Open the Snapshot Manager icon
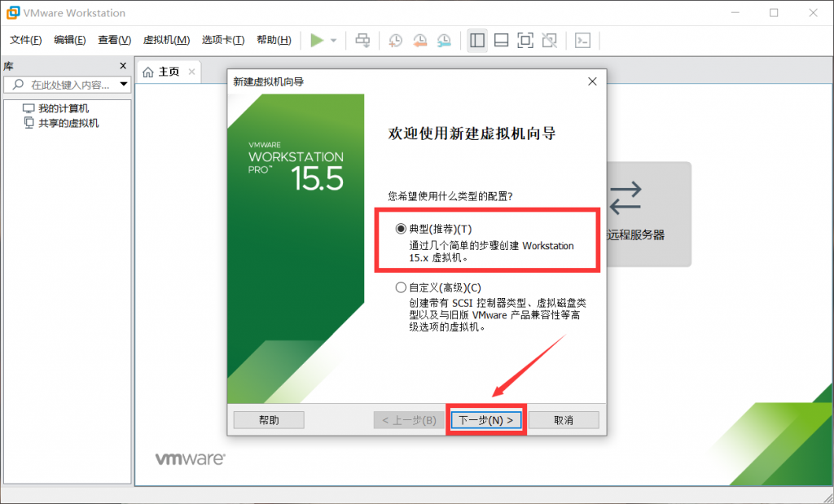Image resolution: width=834 pixels, height=504 pixels. click(x=444, y=41)
